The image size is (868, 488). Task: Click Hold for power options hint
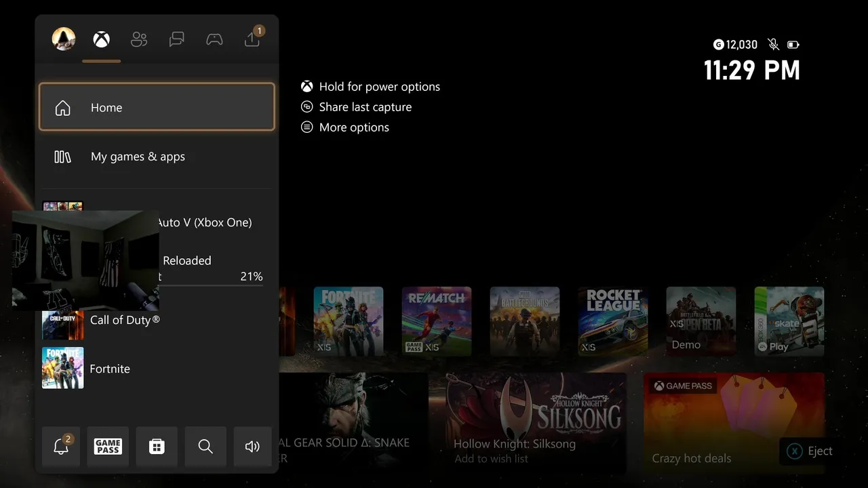371,87
